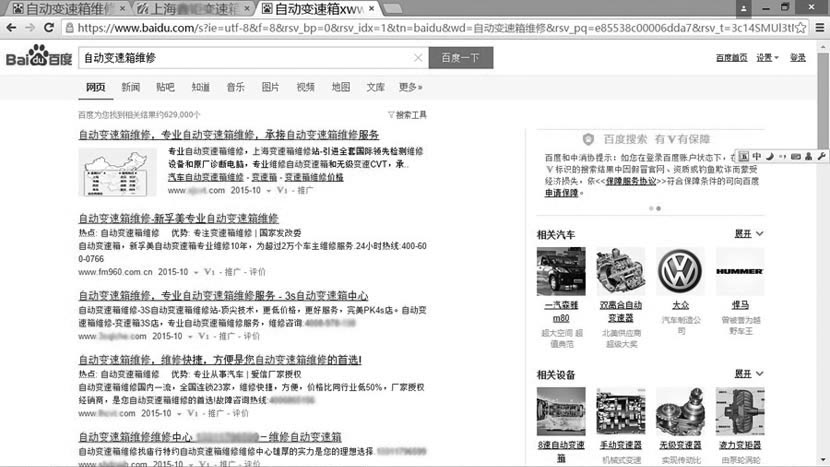The width and height of the screenshot is (830, 467).
Task: Clear the search box with the X icon
Action: point(418,59)
